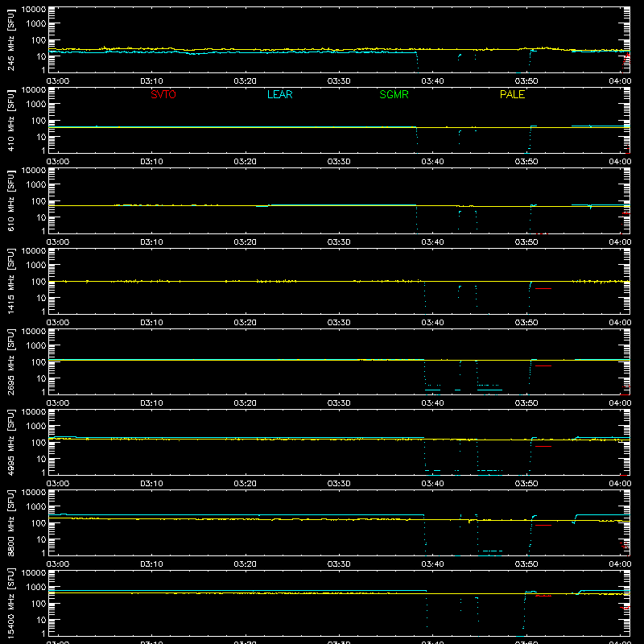
Task: Select the 1415 MHz [SFU] axis title
Action: point(11,282)
